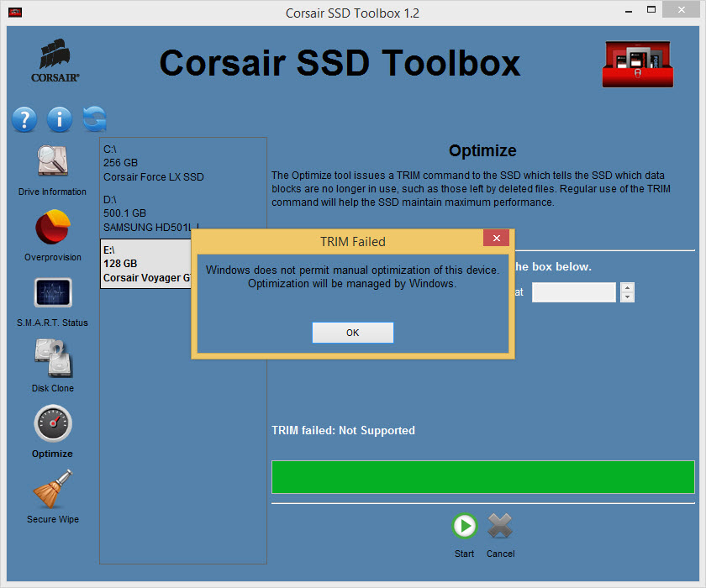Increase the time with the up stepper arrow
Screen dimensions: 706x588
coord(627,287)
